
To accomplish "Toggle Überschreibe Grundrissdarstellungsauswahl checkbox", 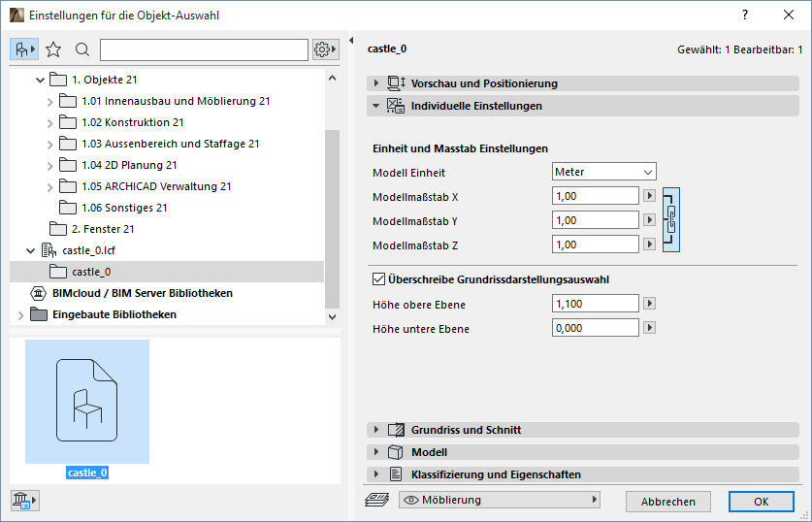I will pyautogui.click(x=379, y=279).
